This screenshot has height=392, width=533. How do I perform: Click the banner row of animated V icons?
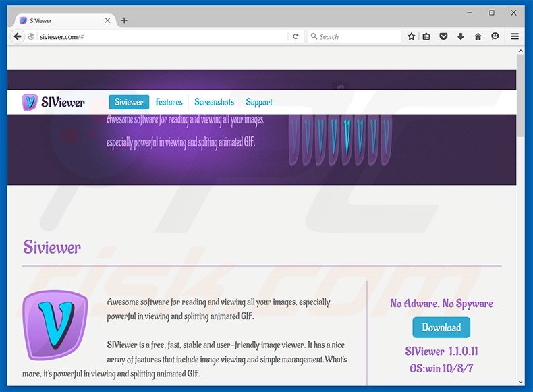(340, 141)
